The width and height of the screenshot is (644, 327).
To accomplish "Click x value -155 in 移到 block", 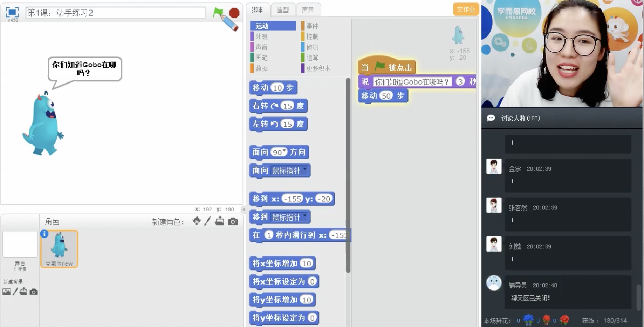I will 292,199.
